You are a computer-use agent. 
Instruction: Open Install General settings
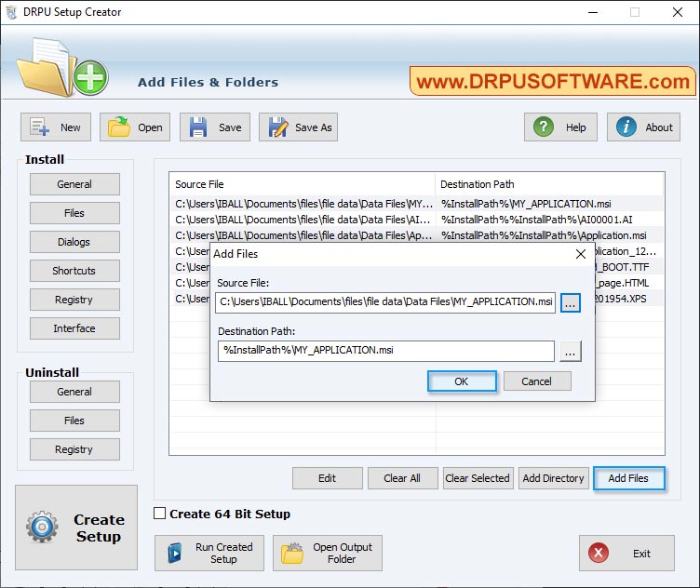[74, 184]
